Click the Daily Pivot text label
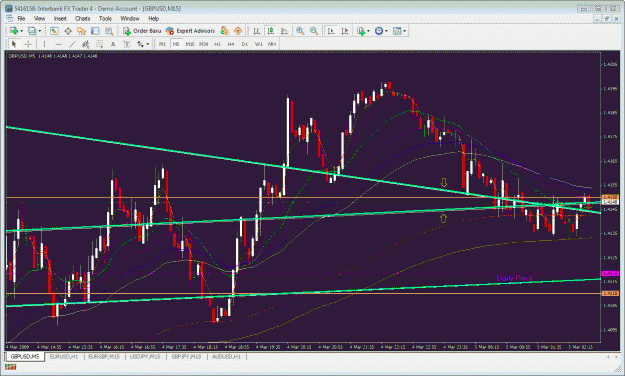The width and height of the screenshot is (625, 376). [x=514, y=278]
